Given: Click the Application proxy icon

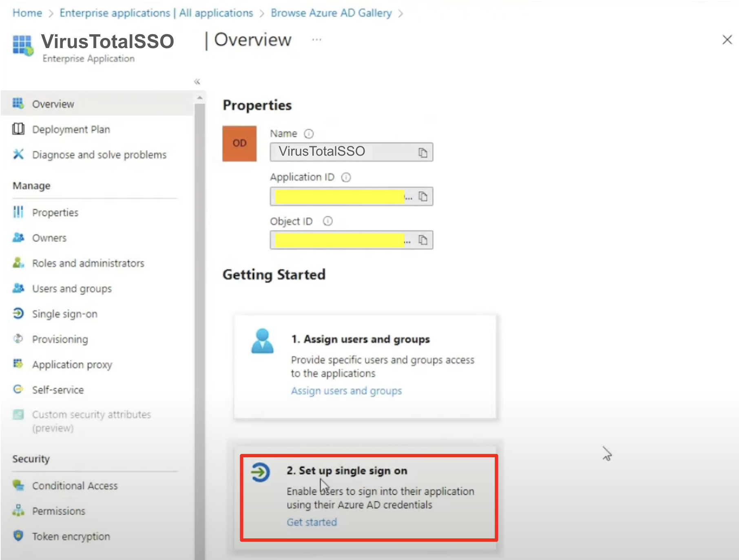Looking at the screenshot, I should click(18, 363).
